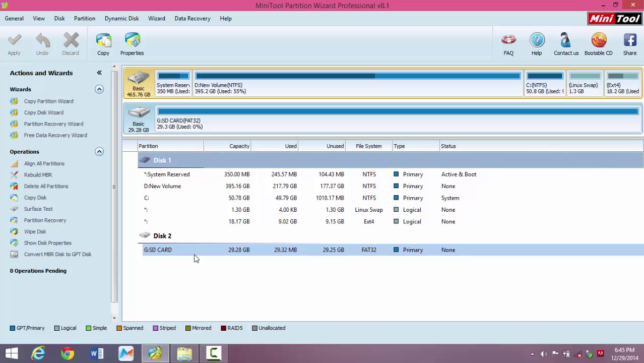
Task: Click Show Disk Properties link
Action: 48,243
